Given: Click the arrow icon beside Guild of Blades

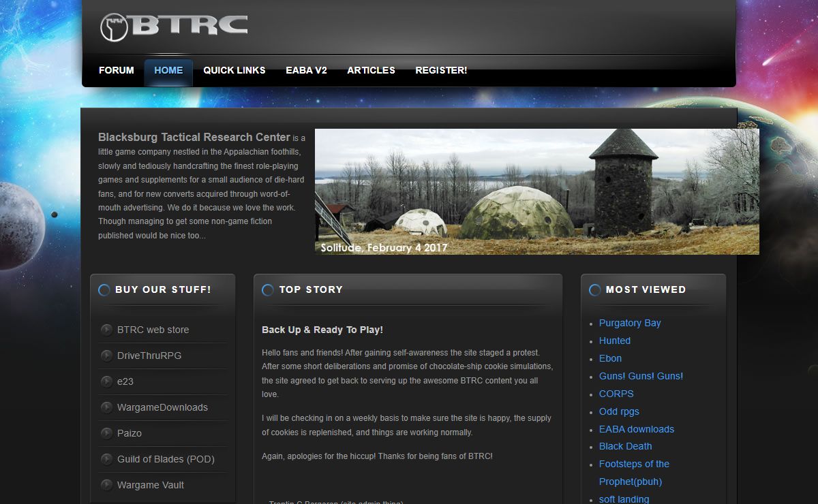Looking at the screenshot, I should (x=106, y=459).
